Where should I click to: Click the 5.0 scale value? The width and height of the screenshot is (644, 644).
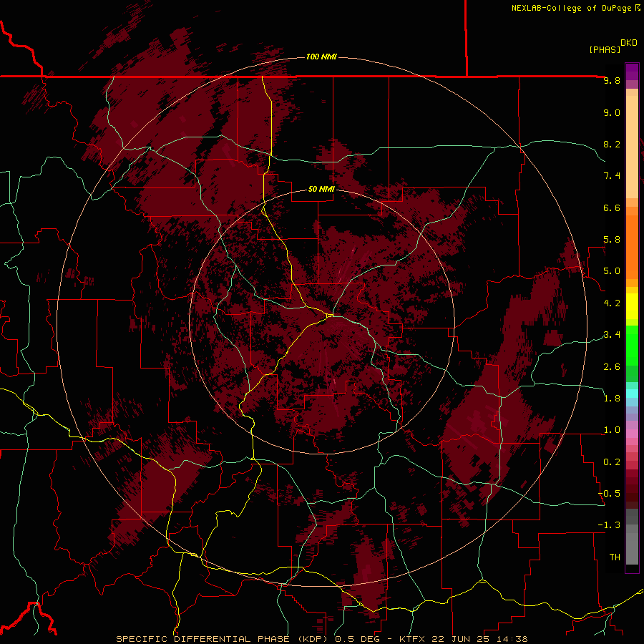[612, 271]
